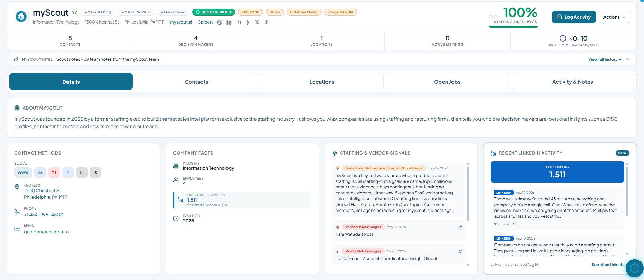Toggle the Mark staffing tag
The height and width of the screenshot is (280, 644).
(x=98, y=12)
